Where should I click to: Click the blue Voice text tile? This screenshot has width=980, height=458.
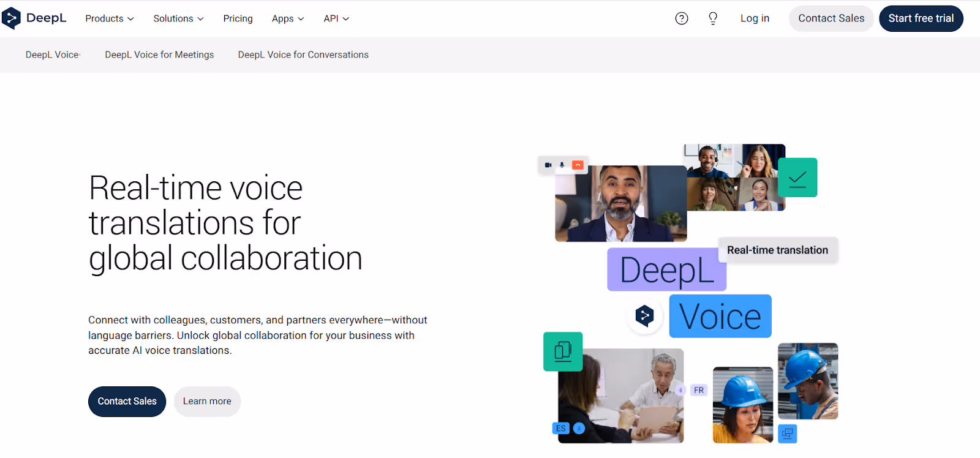pos(720,316)
